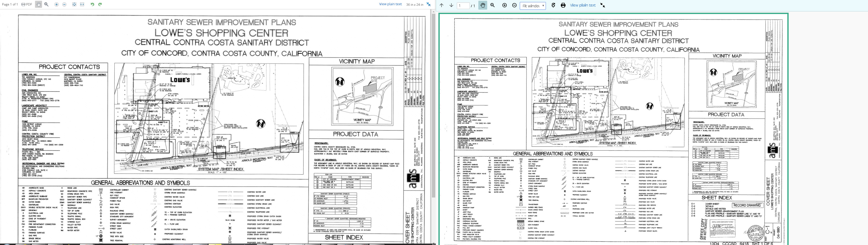
Task: Click "SHEET INDEX" heading in the right document
Action: [716, 198]
